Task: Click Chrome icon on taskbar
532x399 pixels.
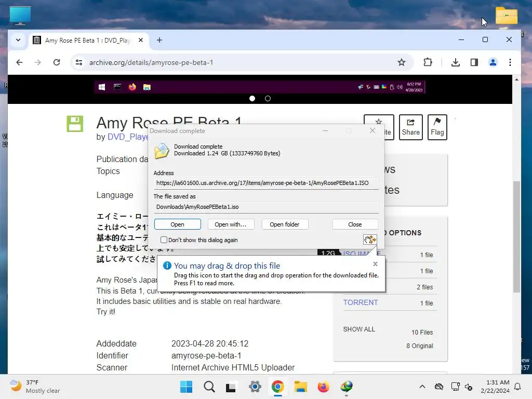Action: pyautogui.click(x=277, y=387)
